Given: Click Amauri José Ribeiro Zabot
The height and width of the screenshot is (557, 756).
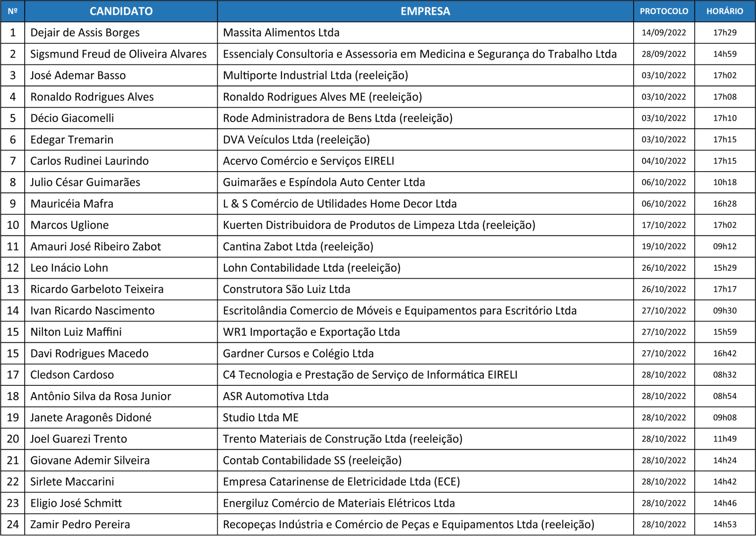Looking at the screenshot, I should coord(95,246).
